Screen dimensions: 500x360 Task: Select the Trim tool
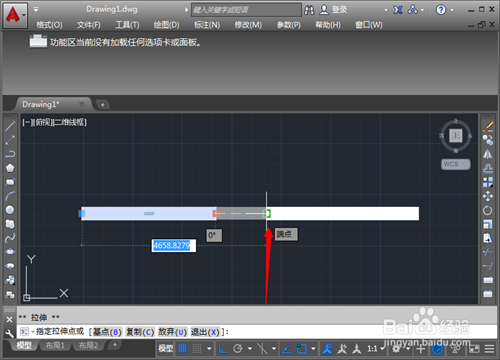click(x=488, y=252)
